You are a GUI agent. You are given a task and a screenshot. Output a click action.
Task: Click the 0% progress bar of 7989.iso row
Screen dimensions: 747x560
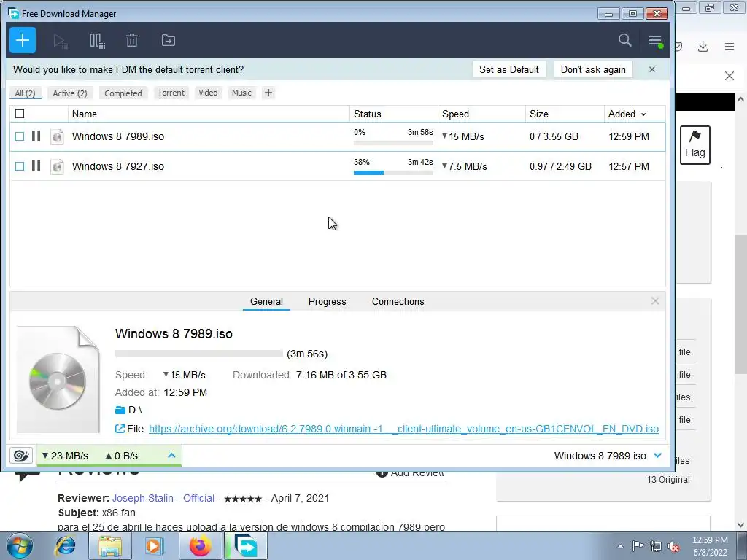pos(393,142)
